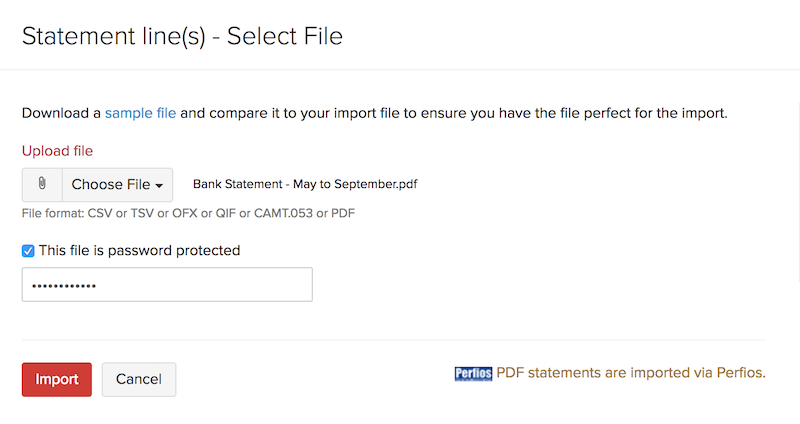Viewport: 800px width, 424px height.
Task: Click the Perfios logo
Action: pos(473,374)
